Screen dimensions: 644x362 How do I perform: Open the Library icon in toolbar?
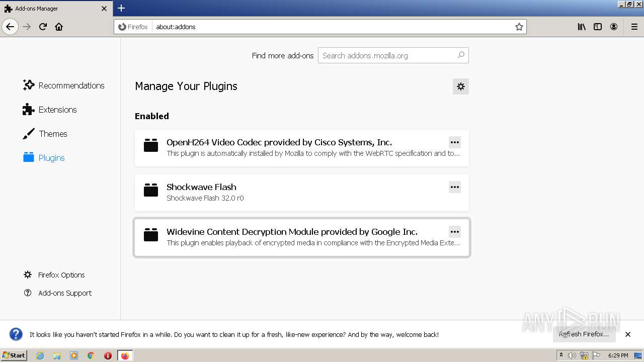click(582, 27)
